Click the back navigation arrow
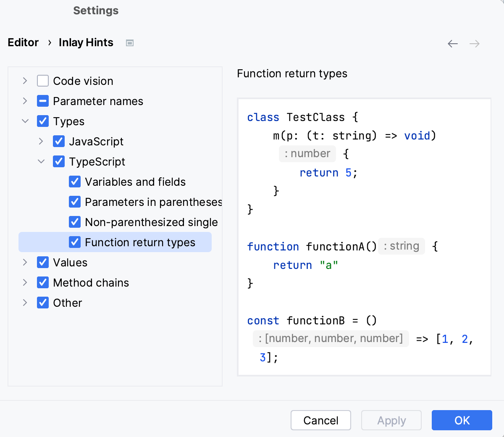Image resolution: width=504 pixels, height=437 pixels. click(x=452, y=43)
